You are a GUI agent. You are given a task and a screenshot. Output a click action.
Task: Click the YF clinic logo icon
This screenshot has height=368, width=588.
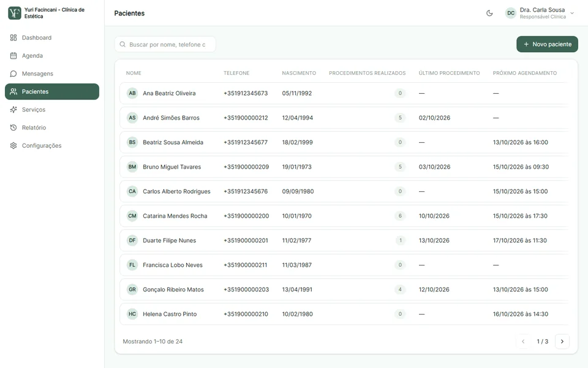15,13
